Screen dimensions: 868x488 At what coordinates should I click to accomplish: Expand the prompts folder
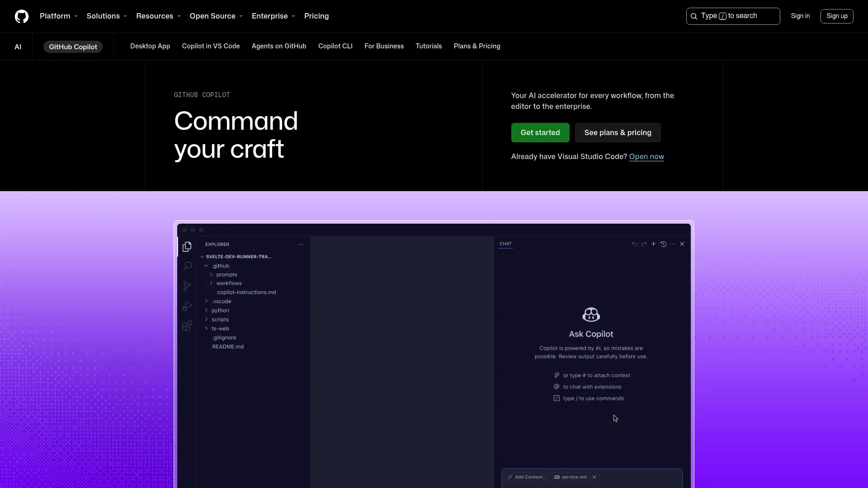211,274
